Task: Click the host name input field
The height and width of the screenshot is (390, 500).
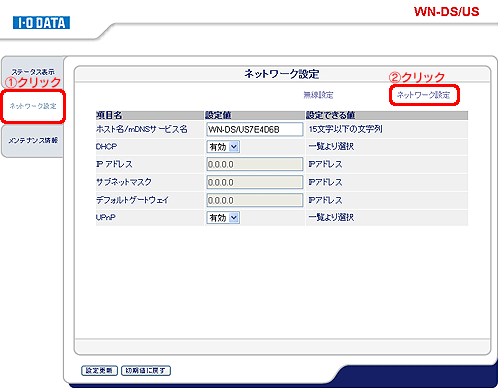Action: click(255, 129)
